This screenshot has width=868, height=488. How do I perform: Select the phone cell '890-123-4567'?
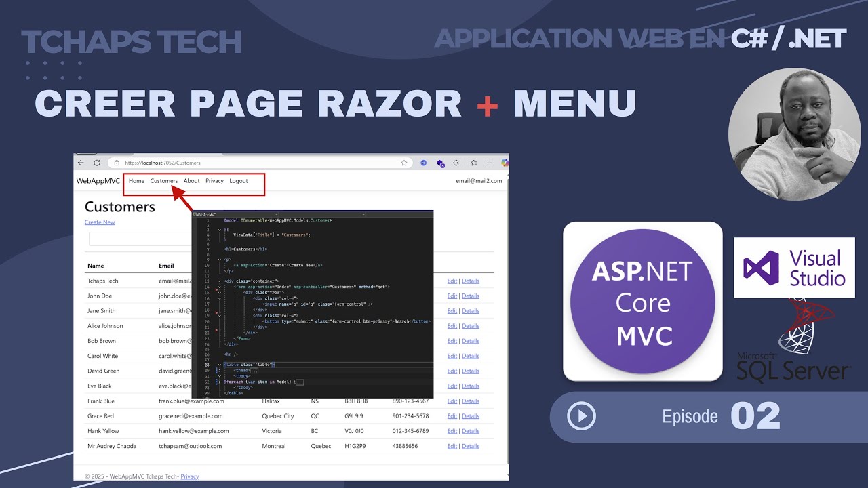[410, 401]
